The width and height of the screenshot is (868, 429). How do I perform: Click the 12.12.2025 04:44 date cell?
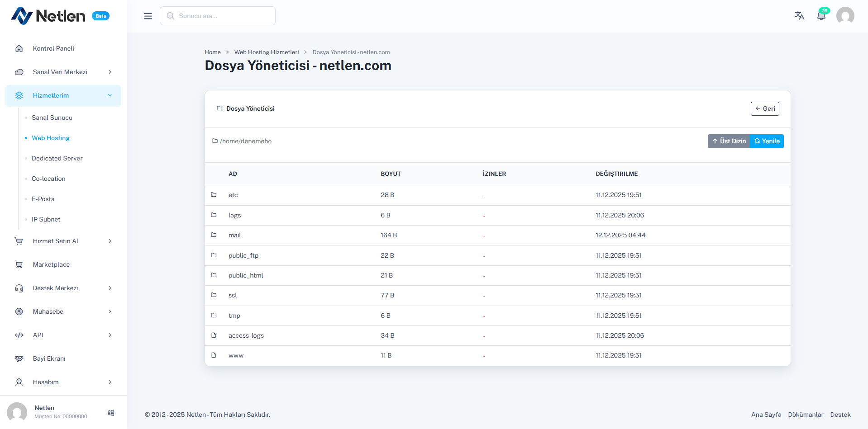coord(620,235)
